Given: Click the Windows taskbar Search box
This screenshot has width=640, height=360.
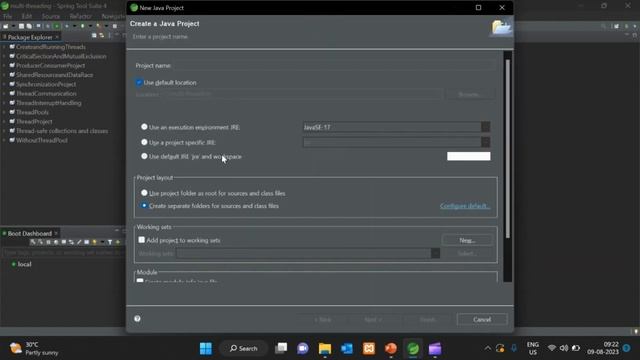Looking at the screenshot, I should coord(244,348).
